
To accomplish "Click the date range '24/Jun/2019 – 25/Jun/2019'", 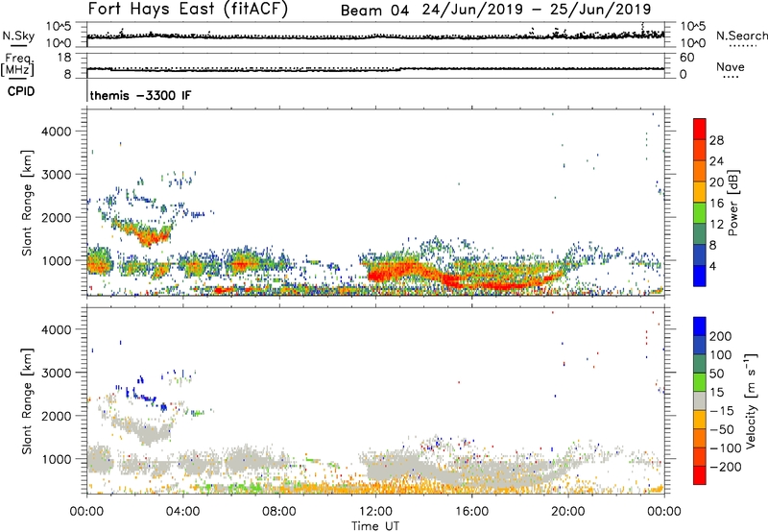I will pos(537,10).
